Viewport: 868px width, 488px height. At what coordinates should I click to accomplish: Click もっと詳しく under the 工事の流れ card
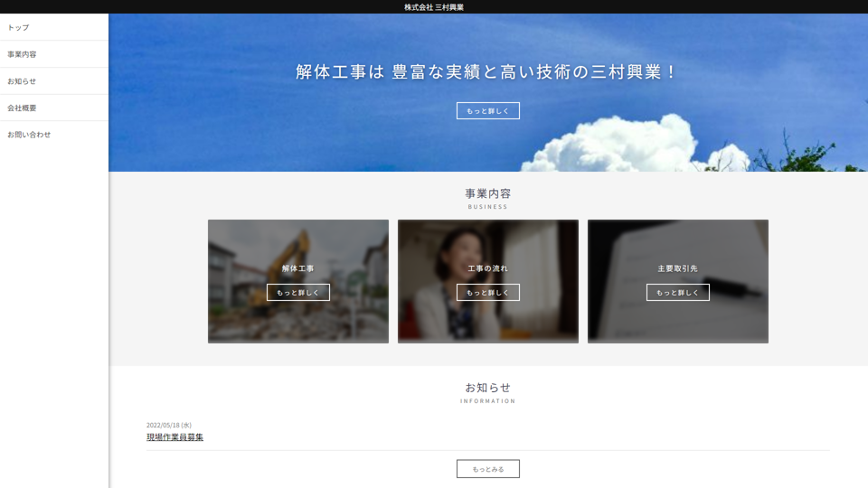pyautogui.click(x=488, y=293)
